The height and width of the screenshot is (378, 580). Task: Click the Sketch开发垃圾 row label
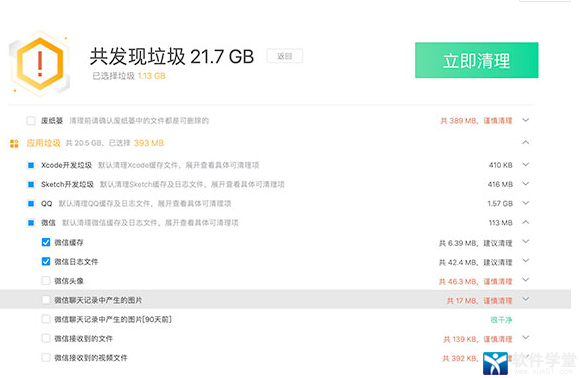point(67,184)
